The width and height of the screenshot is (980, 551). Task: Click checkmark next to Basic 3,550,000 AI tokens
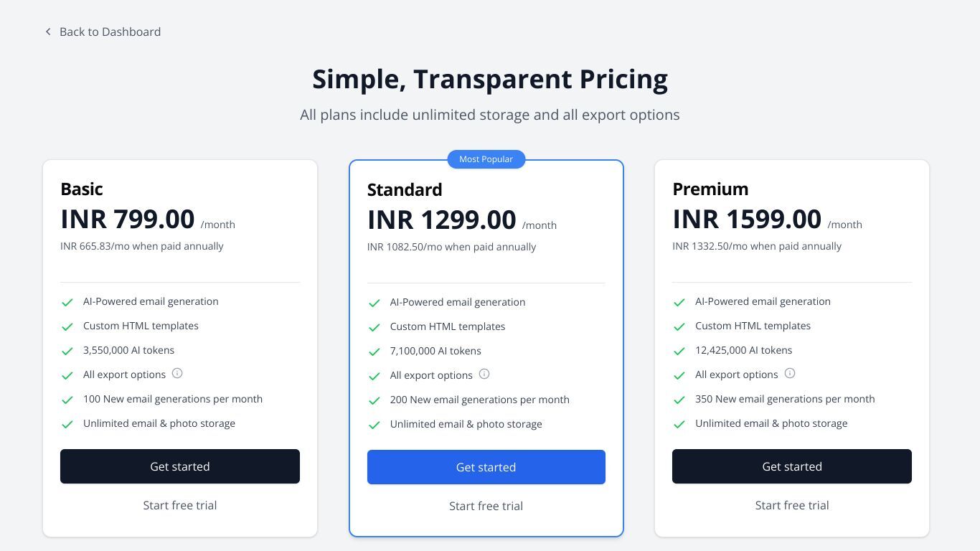point(67,351)
